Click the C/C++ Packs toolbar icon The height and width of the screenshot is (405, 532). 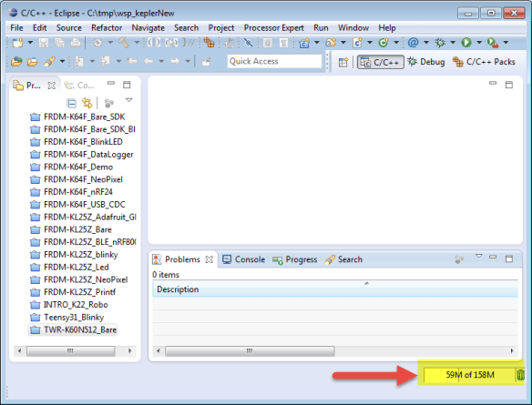click(209, 43)
